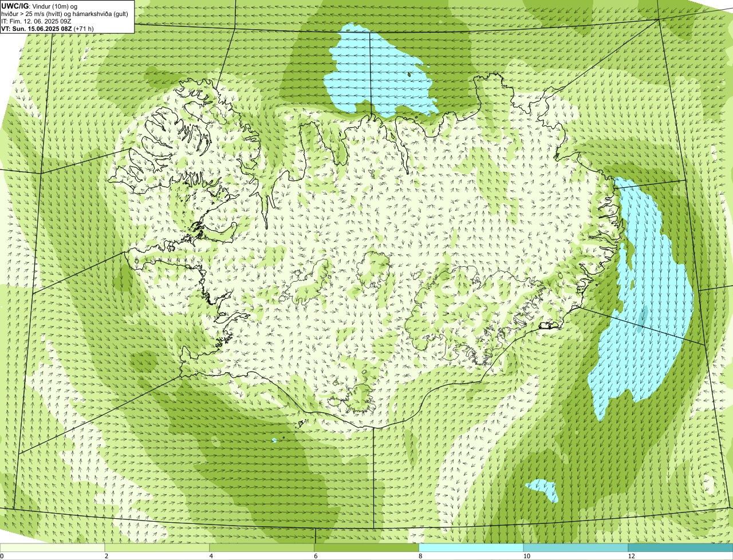Select the "IT: Fim. 12. 06. 2025 09Z" text
733x560 pixels.
point(36,21)
